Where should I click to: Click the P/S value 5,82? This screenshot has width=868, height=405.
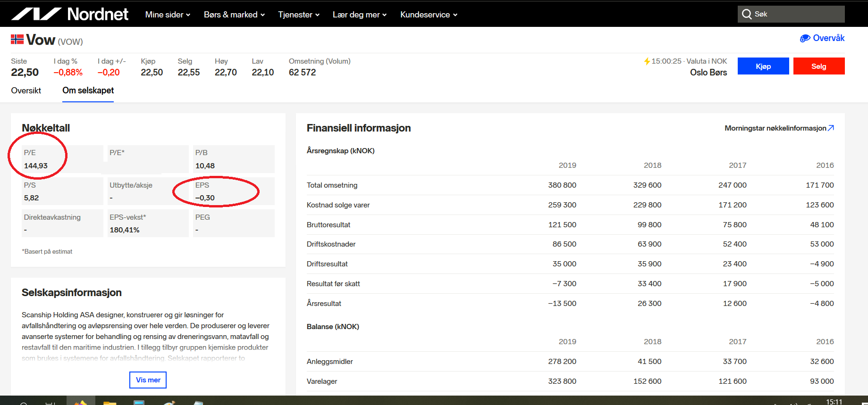tap(32, 198)
